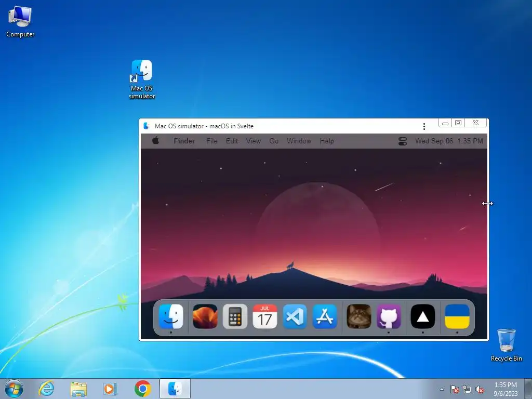Launch VS Code from the dock
This screenshot has width=532, height=399.
[x=295, y=316]
